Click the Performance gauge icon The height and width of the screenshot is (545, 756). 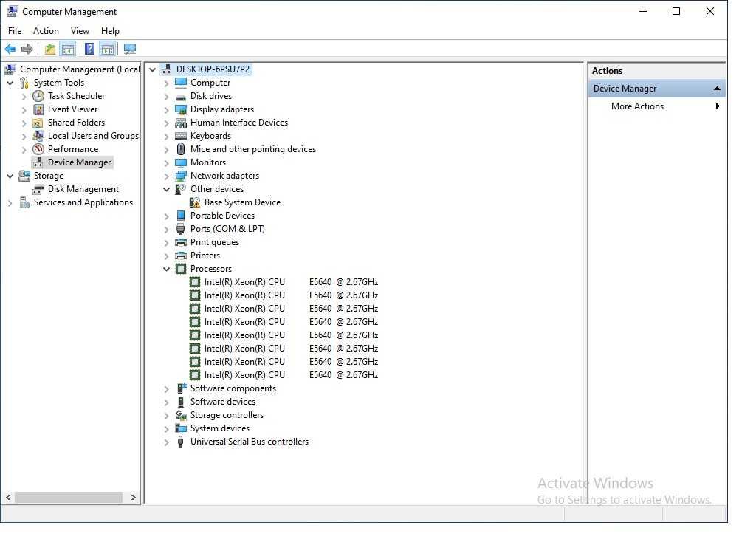click(x=38, y=149)
